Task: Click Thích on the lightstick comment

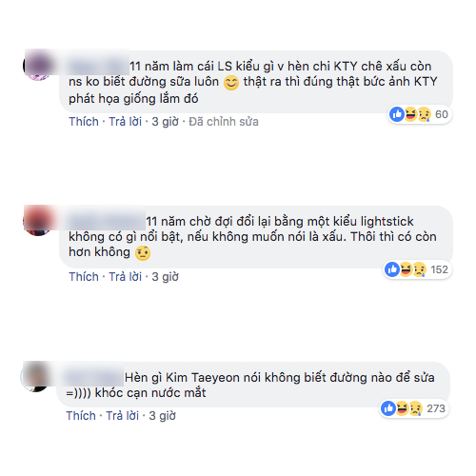Action: click(84, 277)
